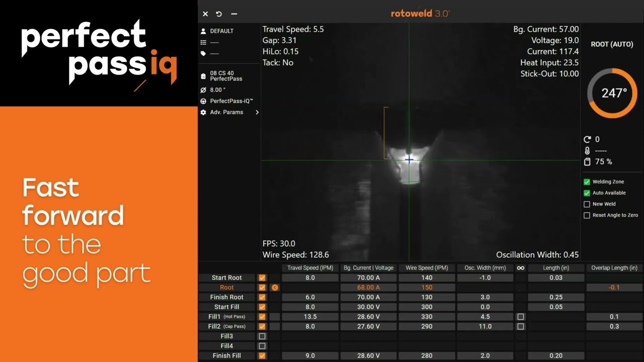The image size is (644, 362).
Task: Select the Fill4 row label
Action: coord(227,346)
